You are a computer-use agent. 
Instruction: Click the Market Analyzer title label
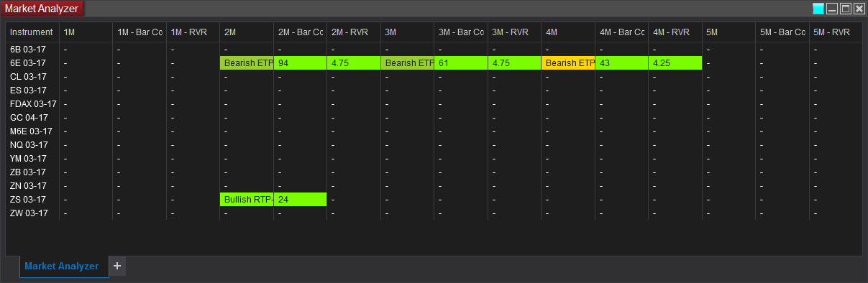[42, 9]
